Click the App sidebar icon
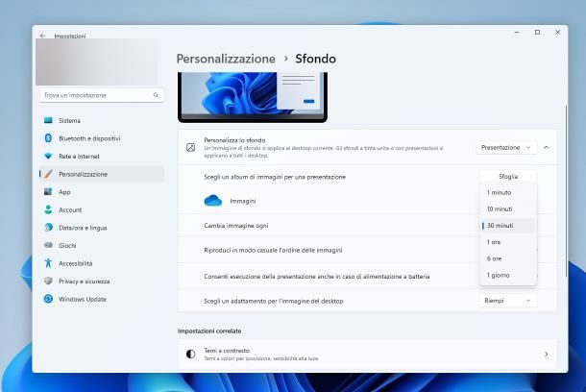The width and height of the screenshot is (586, 392). 48,192
